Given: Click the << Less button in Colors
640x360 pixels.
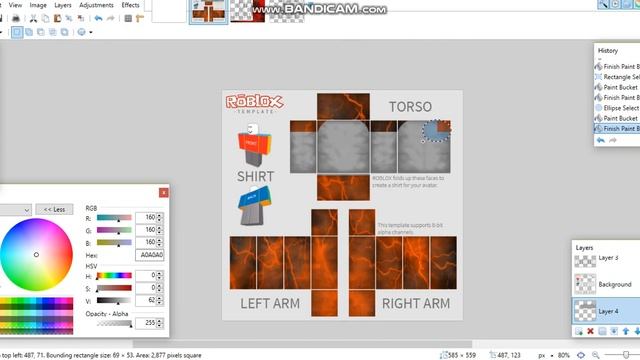Looking at the screenshot, I should coord(54,209).
